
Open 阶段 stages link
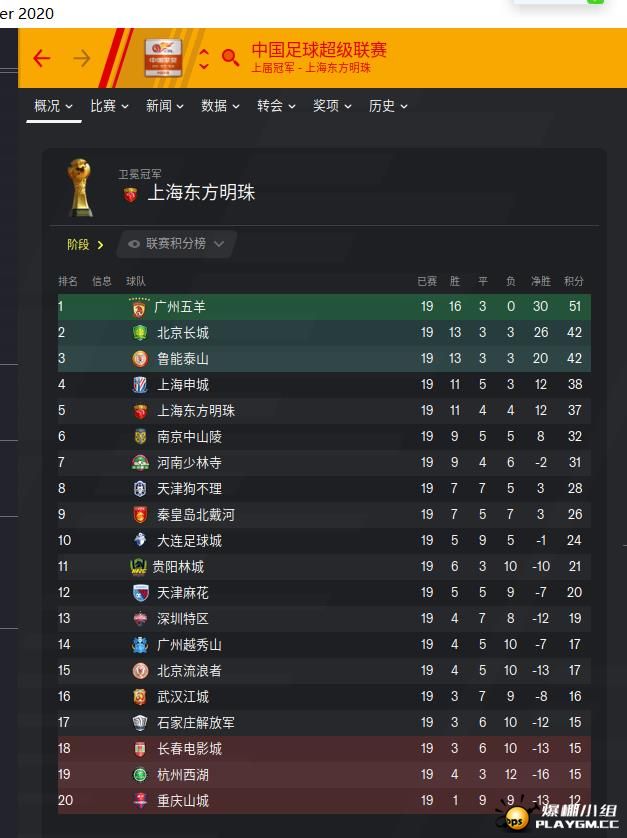tap(84, 245)
